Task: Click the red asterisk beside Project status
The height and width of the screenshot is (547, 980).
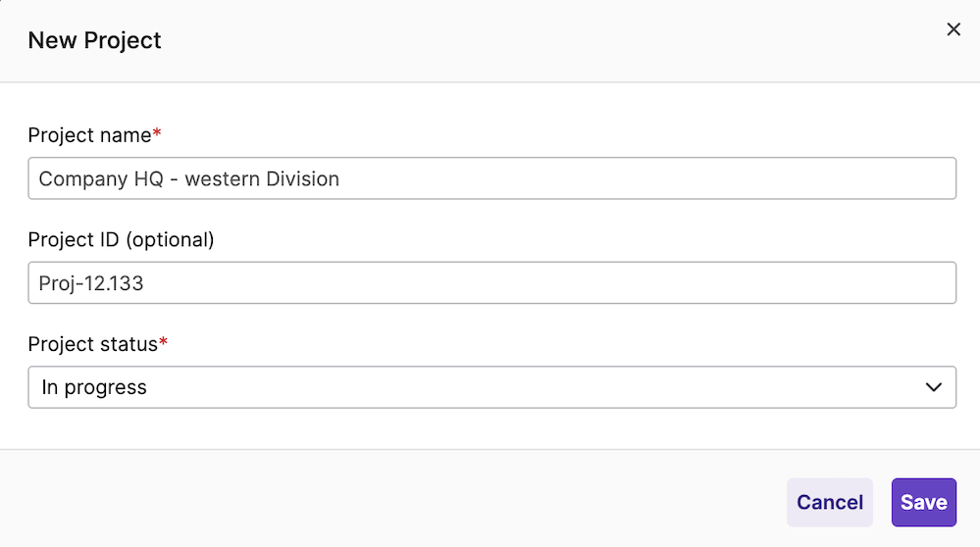Action: (x=164, y=342)
